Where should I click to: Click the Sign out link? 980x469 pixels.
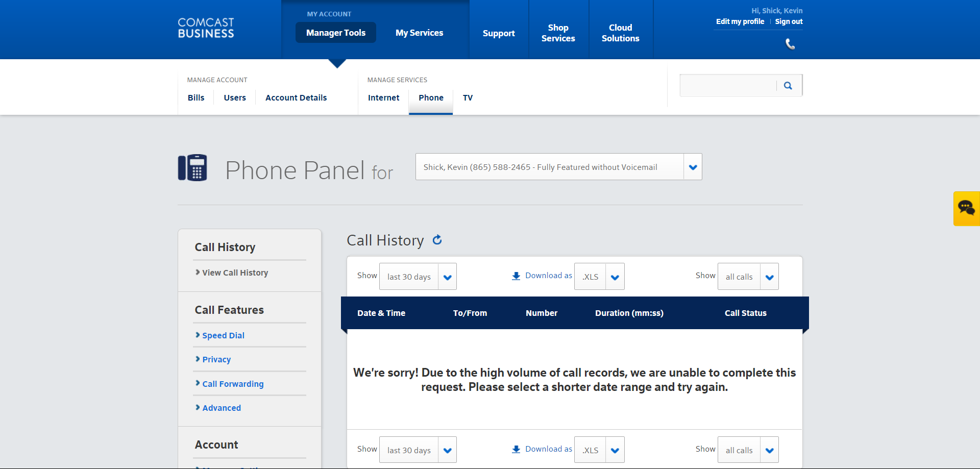(x=789, y=21)
